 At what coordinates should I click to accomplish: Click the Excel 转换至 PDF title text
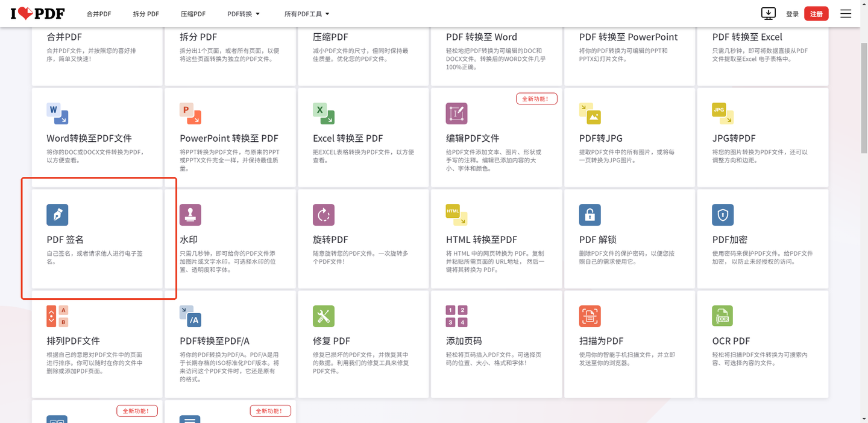[348, 138]
